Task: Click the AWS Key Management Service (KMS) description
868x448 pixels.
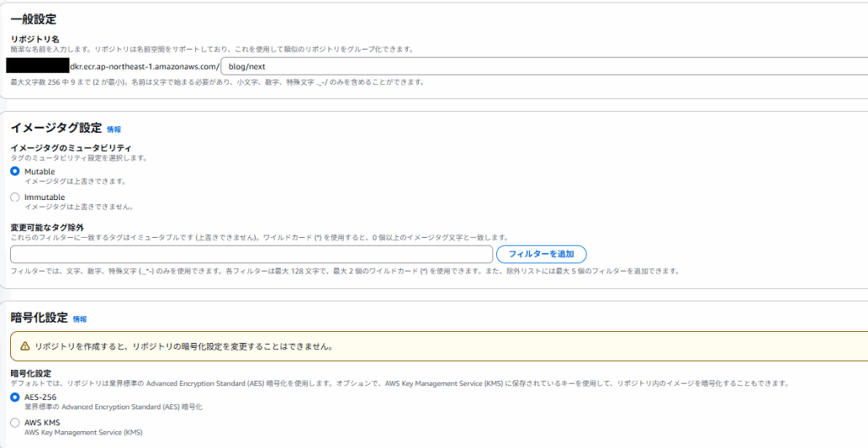Action: (x=83, y=433)
